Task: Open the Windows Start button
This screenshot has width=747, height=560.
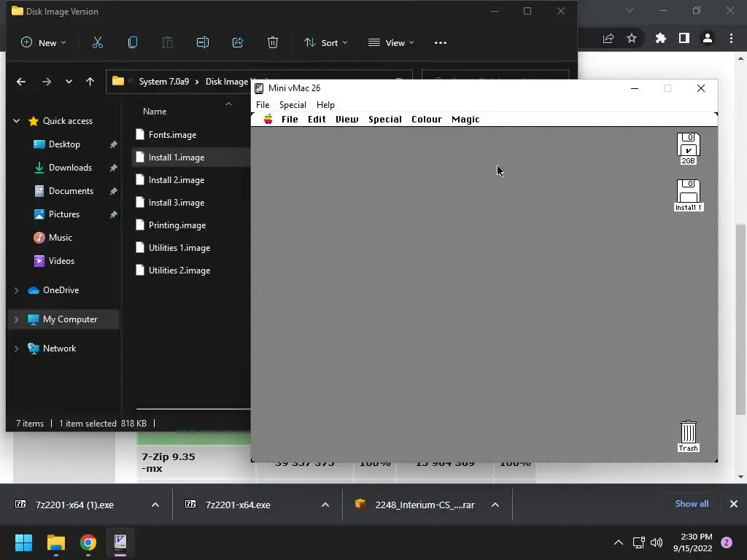Action: pyautogui.click(x=23, y=542)
